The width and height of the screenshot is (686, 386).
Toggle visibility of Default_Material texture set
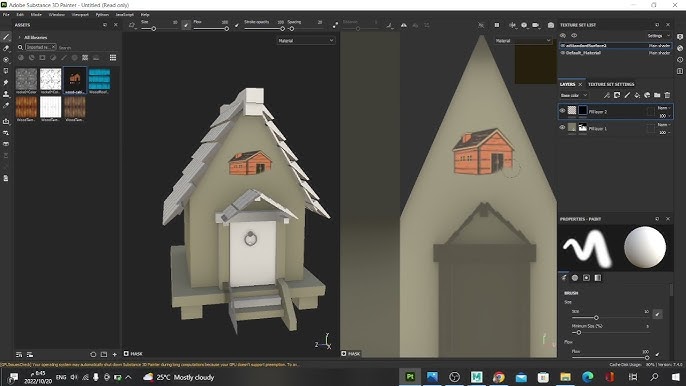coord(563,53)
